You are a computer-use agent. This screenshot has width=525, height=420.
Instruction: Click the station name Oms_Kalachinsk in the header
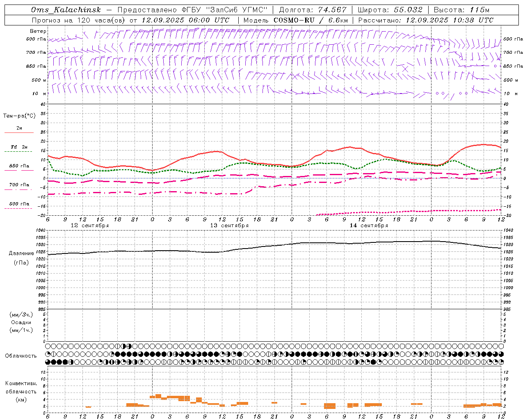click(66, 10)
